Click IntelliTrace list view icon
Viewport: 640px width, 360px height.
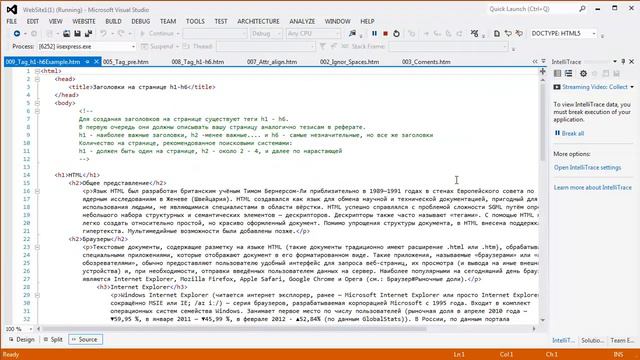569,73
